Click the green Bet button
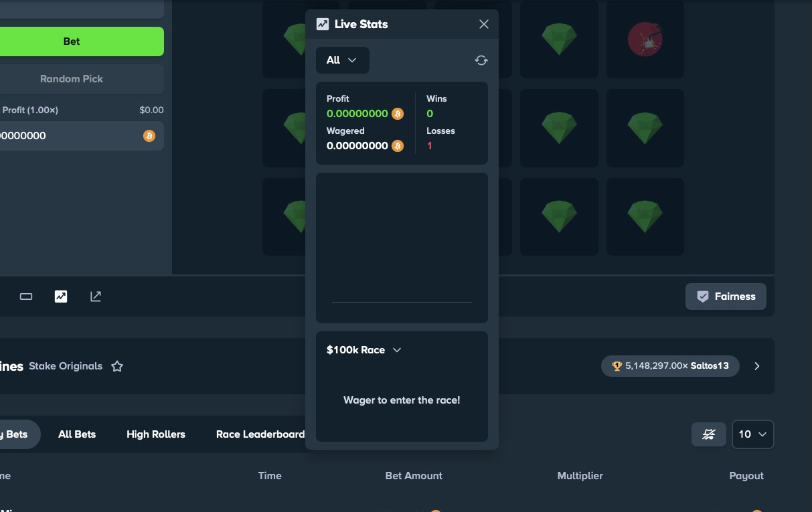This screenshot has height=512, width=812. (72, 41)
